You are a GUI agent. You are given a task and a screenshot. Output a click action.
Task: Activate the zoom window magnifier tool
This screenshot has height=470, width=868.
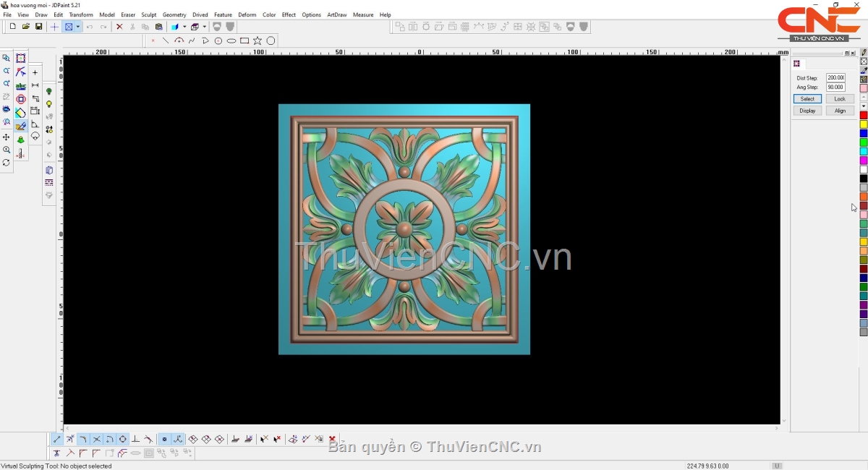click(x=7, y=59)
